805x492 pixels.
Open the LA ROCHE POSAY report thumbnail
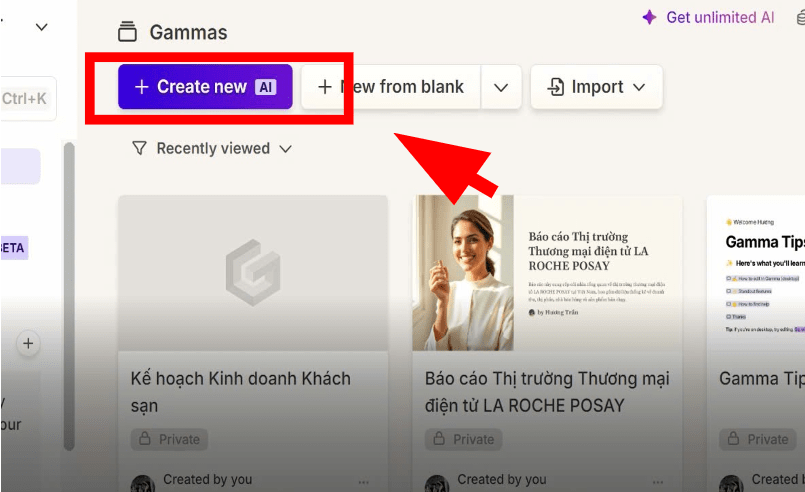pyautogui.click(x=547, y=272)
